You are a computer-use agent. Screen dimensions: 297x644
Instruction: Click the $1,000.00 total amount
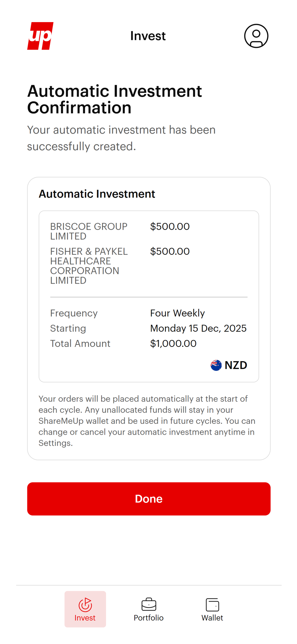[x=173, y=343]
